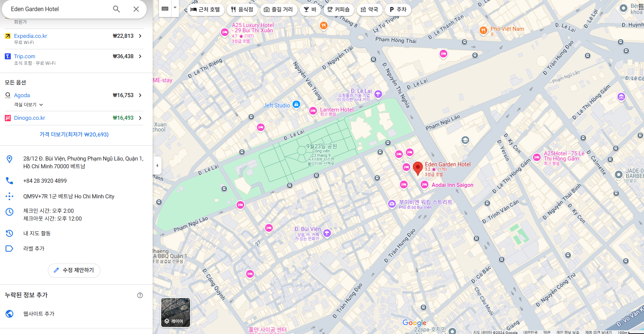Open 내 지도 활동 history icon
The width and height of the screenshot is (644, 334).
tap(10, 233)
